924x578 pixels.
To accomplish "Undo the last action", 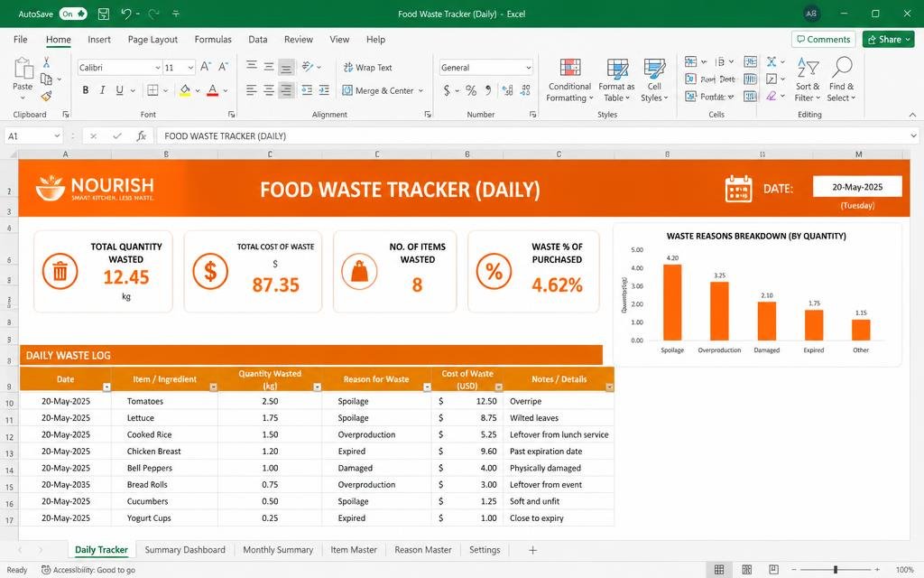I will (126, 14).
